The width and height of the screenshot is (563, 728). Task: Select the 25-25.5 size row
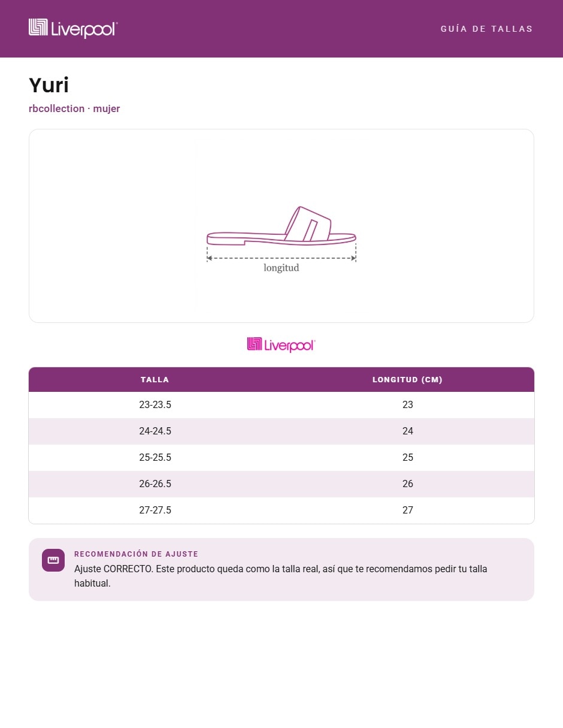tap(281, 458)
